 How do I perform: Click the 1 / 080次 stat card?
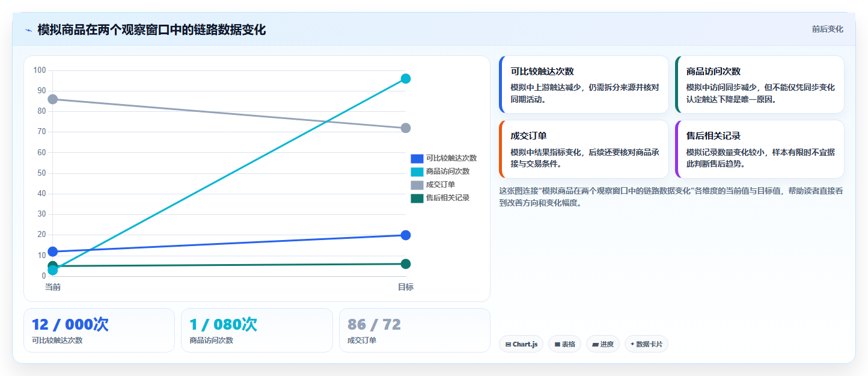[x=257, y=330]
